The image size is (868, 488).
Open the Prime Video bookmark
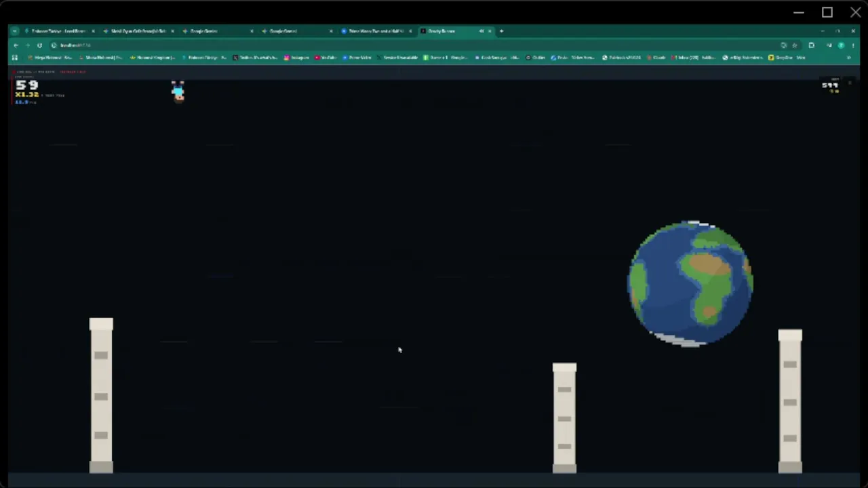357,58
